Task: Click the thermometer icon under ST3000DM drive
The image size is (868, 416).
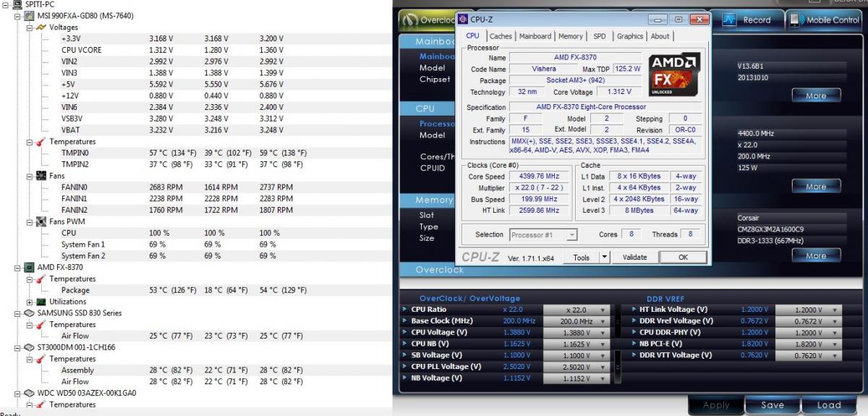Action: click(x=41, y=359)
